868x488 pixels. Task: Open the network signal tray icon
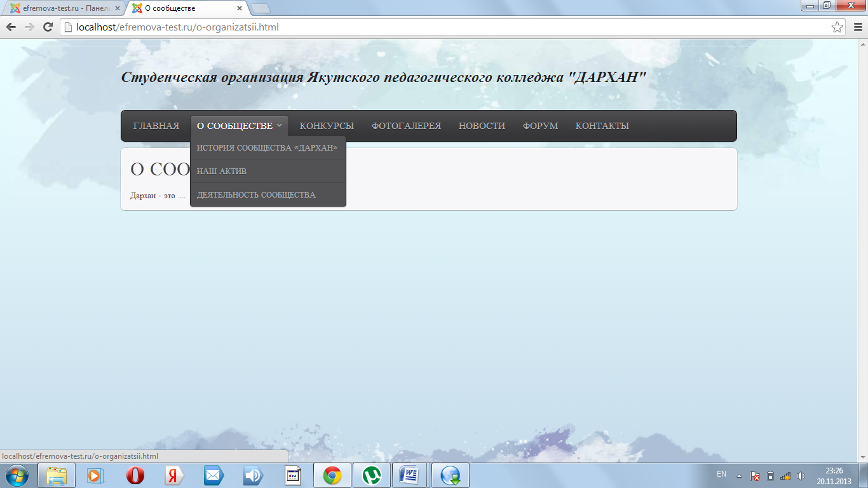(785, 475)
